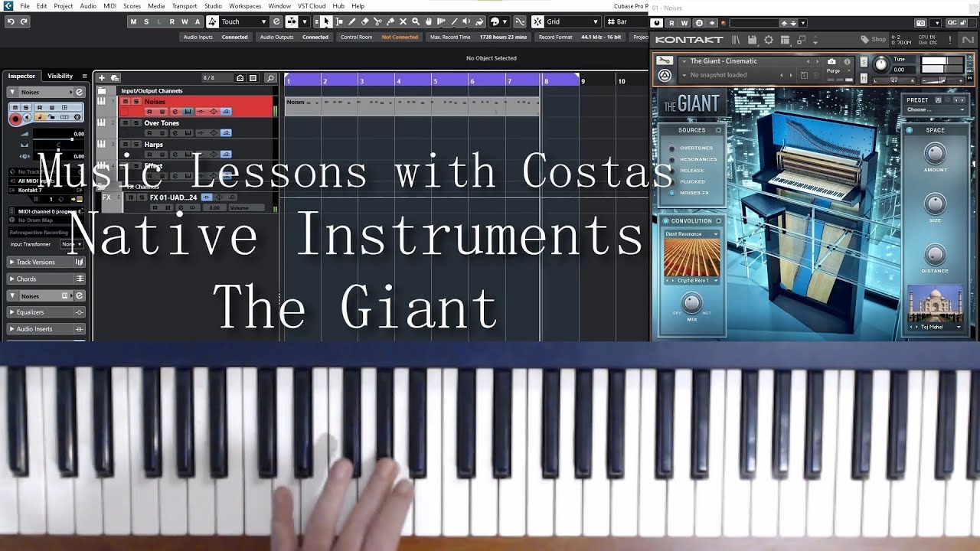
Task: Expand the Audio Inserts section
Action: (x=46, y=329)
